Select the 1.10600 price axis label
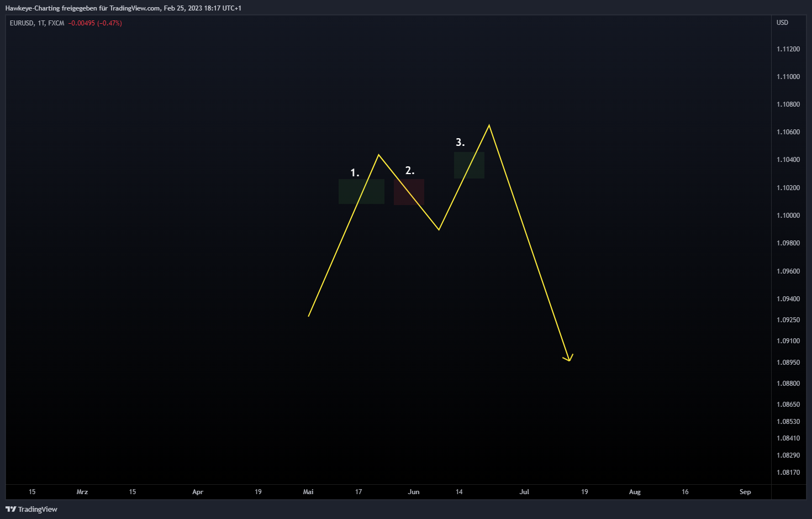 [788, 132]
